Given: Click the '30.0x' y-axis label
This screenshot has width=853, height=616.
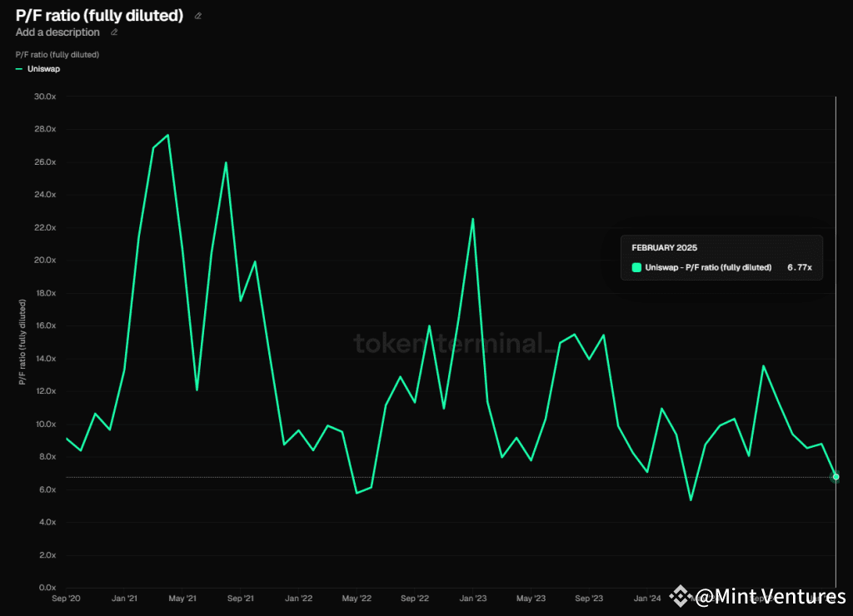Looking at the screenshot, I should tap(45, 97).
